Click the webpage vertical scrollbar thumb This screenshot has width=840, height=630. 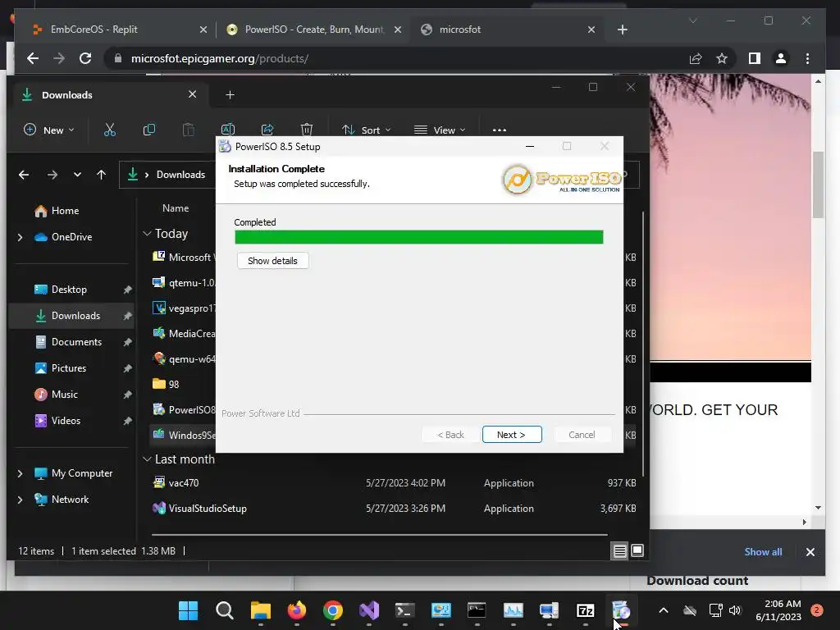(x=818, y=185)
